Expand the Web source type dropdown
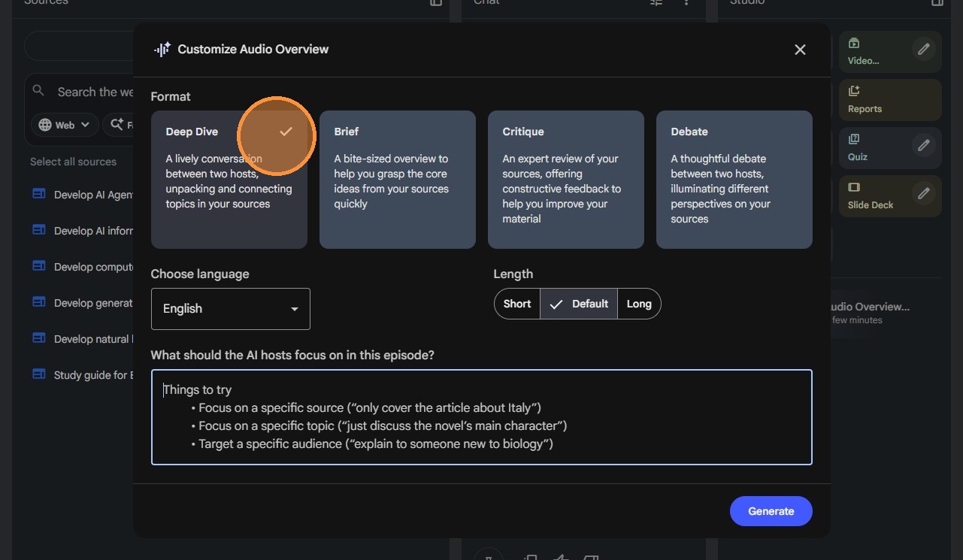963x560 pixels. pyautogui.click(x=65, y=125)
